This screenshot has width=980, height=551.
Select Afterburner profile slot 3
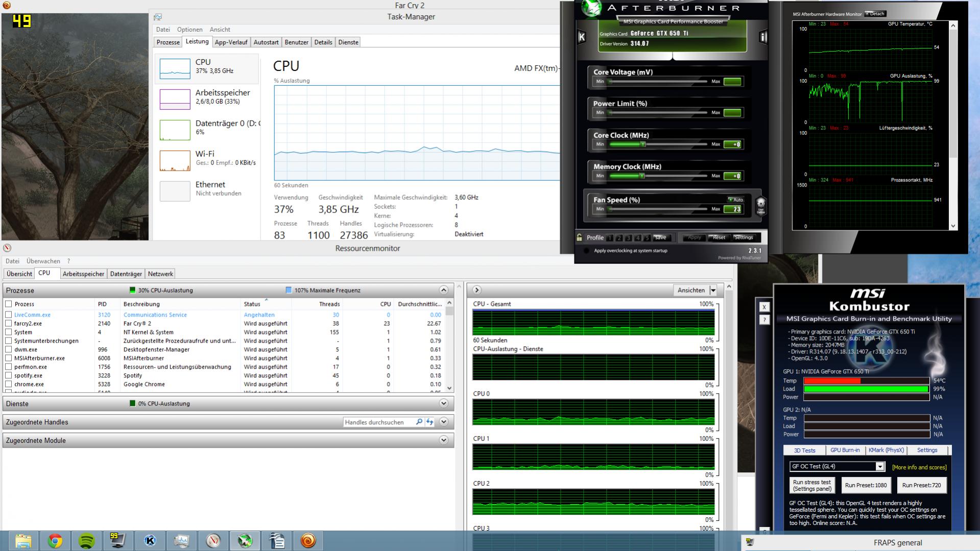(628, 238)
